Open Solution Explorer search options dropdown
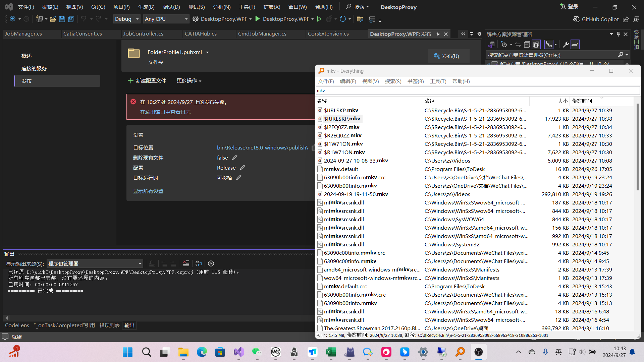 click(x=627, y=55)
